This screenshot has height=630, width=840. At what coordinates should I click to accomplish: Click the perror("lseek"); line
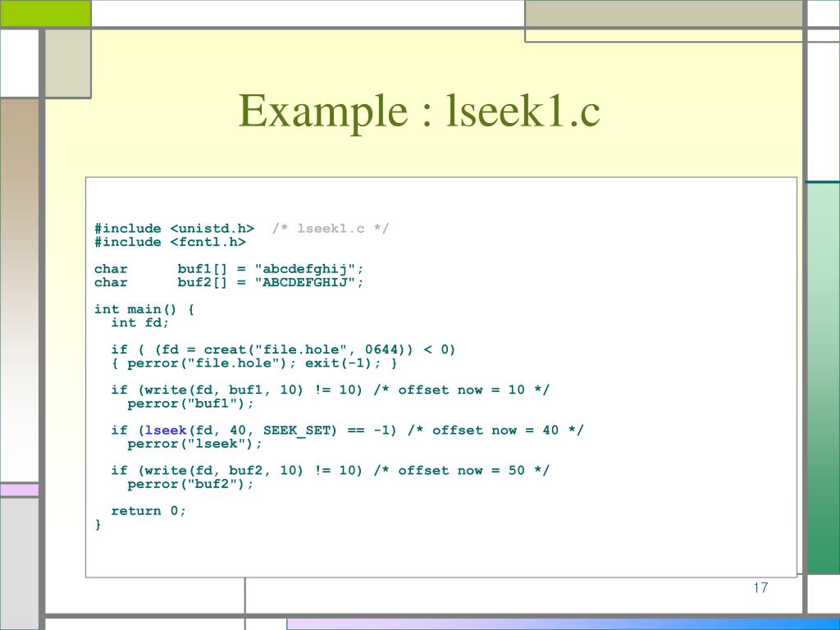(194, 444)
